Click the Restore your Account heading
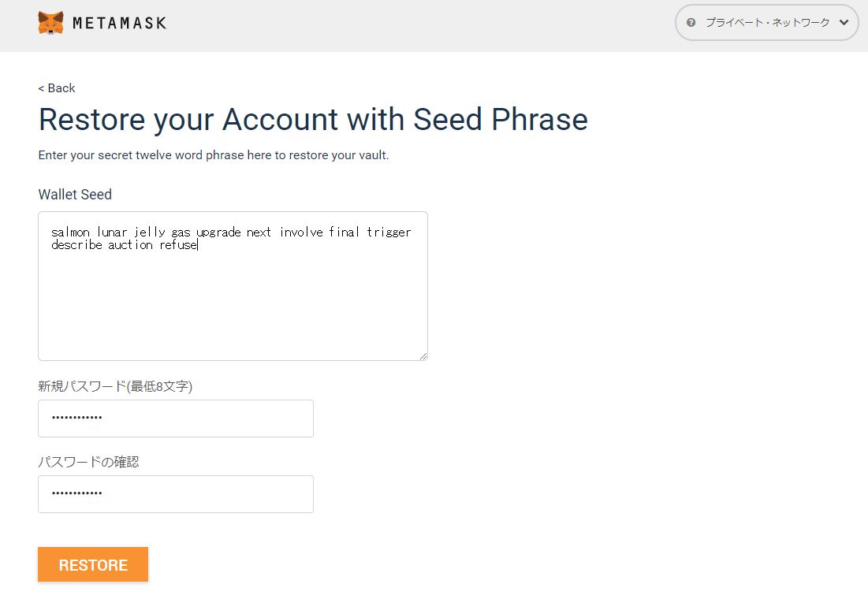Viewport: 868px width, 599px height. click(313, 120)
